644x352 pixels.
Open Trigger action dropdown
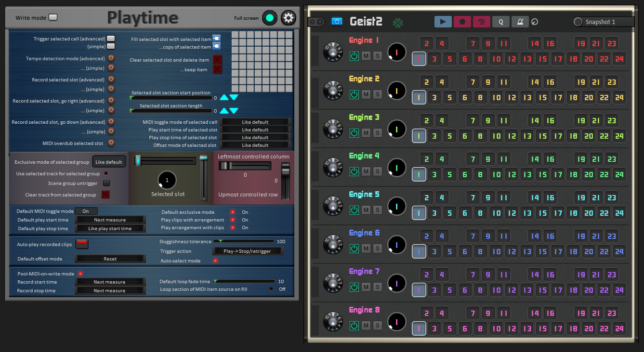(x=248, y=251)
